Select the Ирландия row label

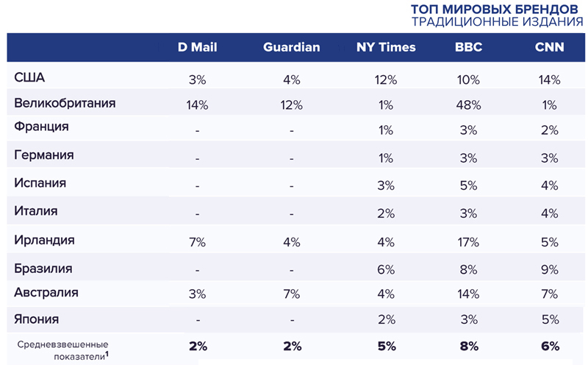click(x=44, y=240)
